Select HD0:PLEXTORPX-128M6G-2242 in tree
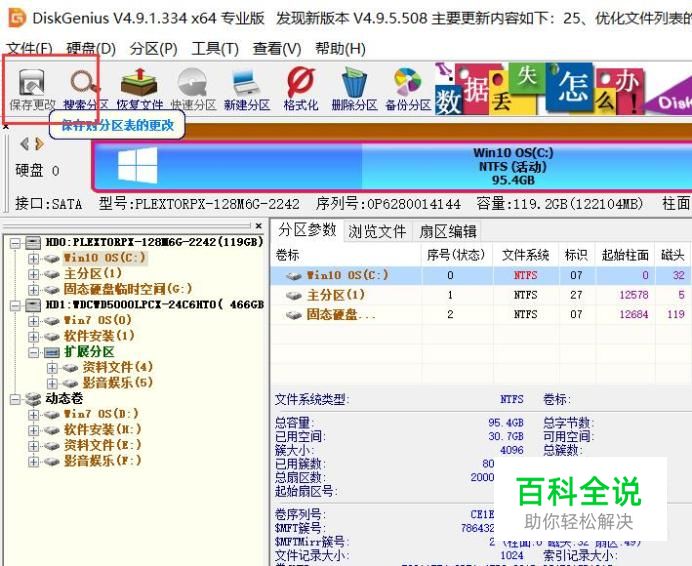 point(154,242)
